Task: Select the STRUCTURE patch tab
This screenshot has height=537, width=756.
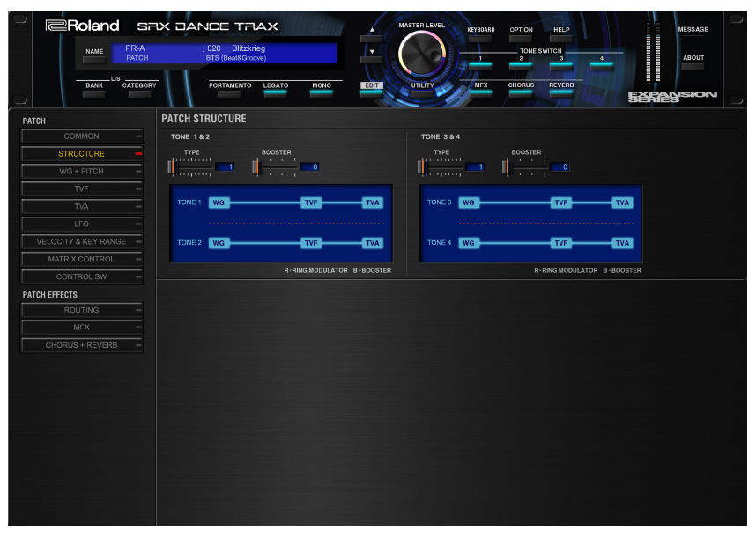Action: coord(81,154)
